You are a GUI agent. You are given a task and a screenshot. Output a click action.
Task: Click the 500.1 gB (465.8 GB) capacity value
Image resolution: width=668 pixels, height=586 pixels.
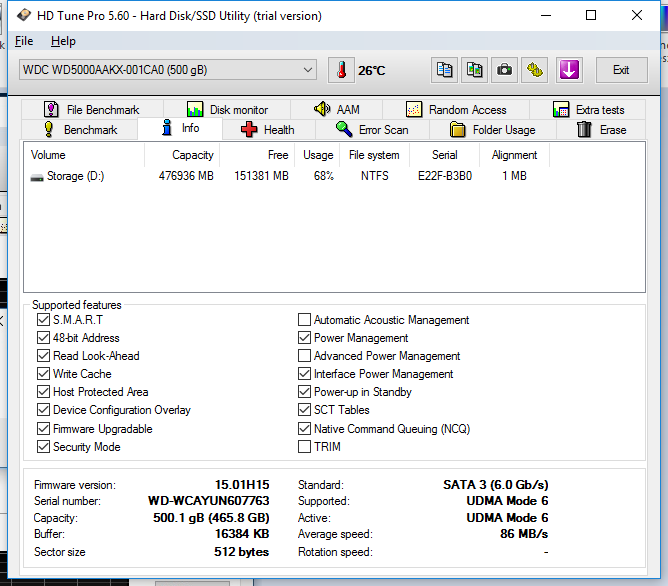point(211,518)
